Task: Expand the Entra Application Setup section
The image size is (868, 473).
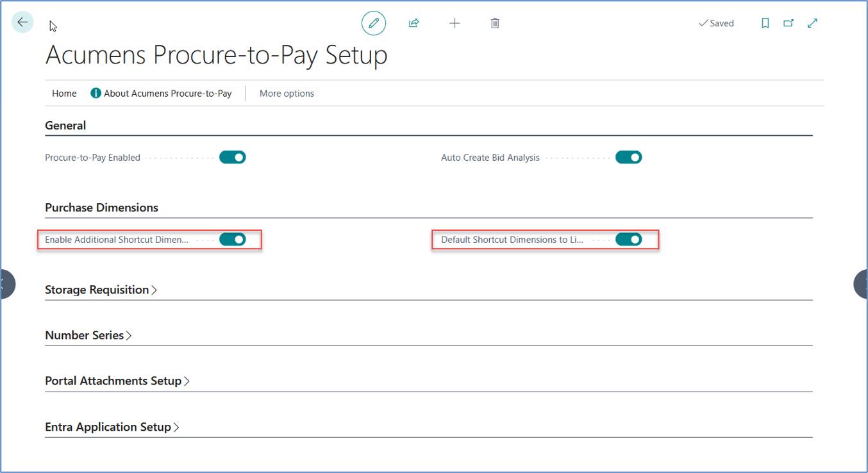Action: (112, 427)
